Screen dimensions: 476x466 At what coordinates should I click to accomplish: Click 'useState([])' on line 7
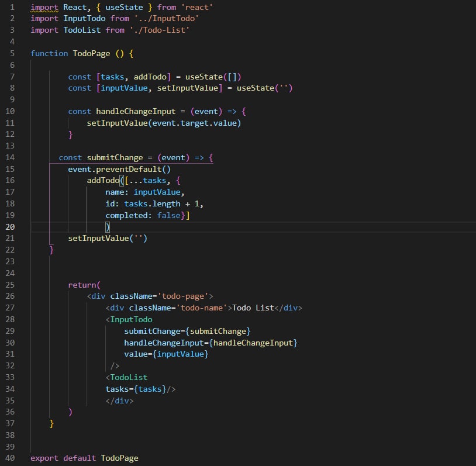[213, 77]
